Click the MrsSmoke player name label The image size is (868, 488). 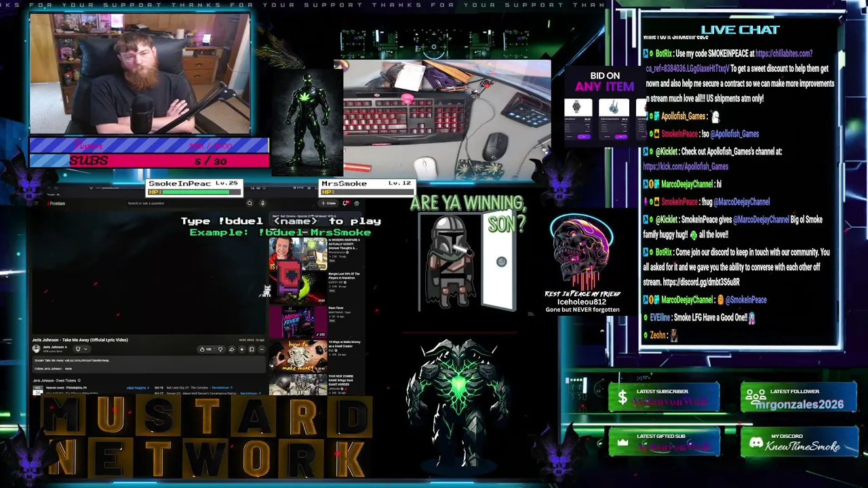coord(344,184)
